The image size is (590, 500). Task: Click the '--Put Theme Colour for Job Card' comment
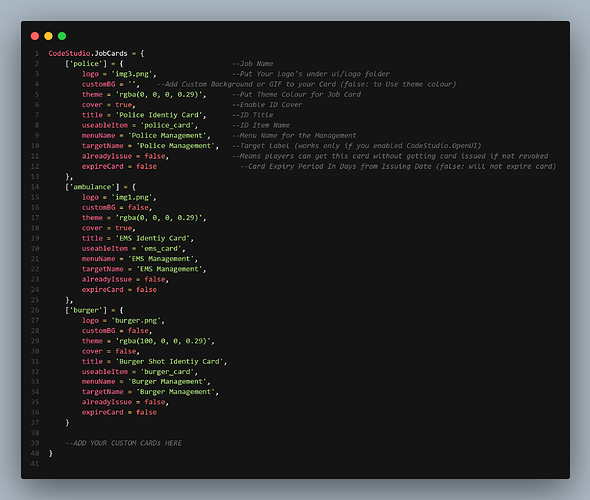pos(297,94)
